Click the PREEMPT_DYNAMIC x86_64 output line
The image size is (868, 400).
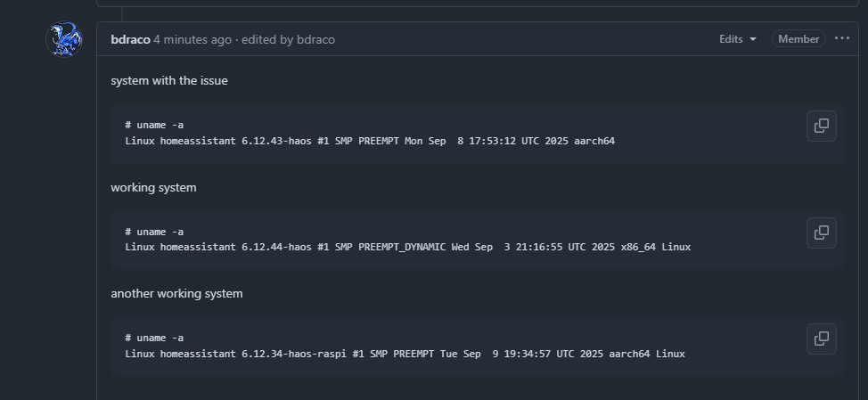tap(407, 247)
